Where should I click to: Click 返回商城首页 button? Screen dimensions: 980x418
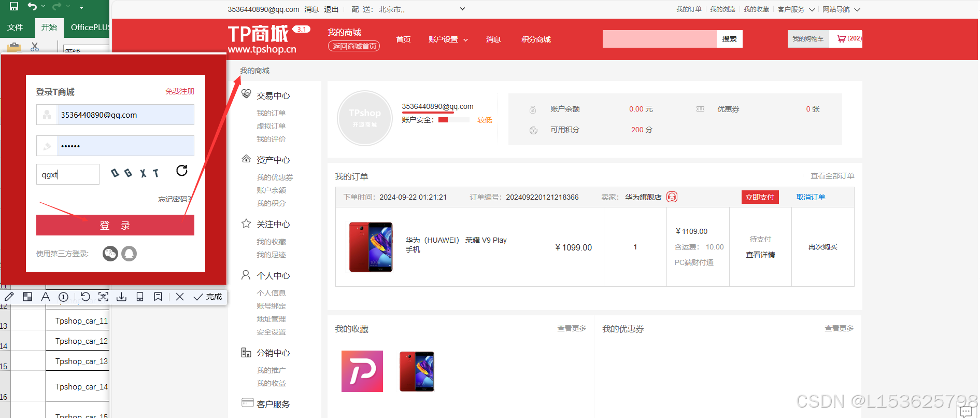pos(354,46)
